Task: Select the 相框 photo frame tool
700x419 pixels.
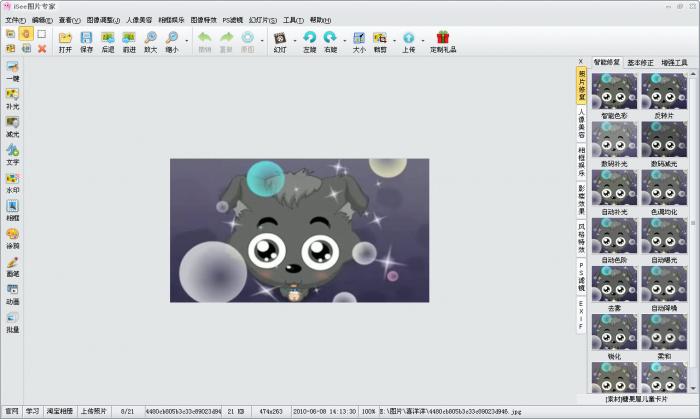Action: click(x=12, y=211)
